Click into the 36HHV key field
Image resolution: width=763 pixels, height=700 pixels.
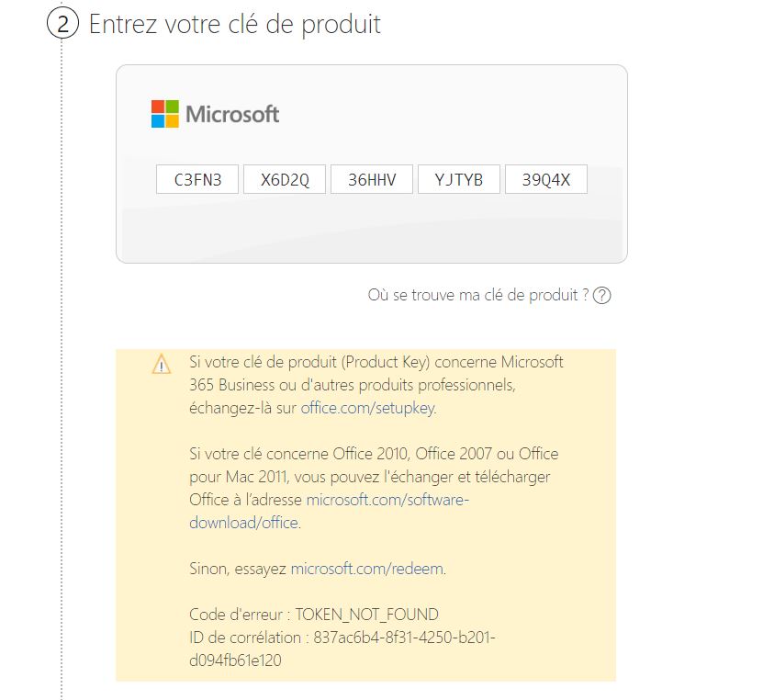372,180
